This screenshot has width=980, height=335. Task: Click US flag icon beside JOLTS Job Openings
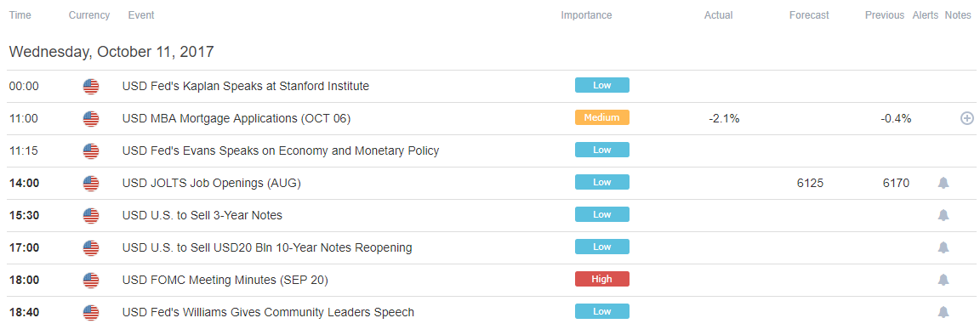(91, 184)
